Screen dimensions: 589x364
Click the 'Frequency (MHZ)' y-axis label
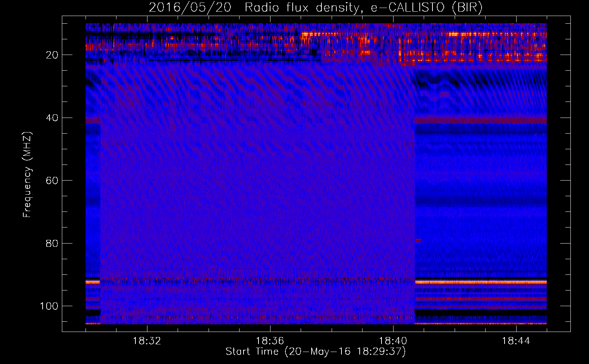tap(27, 175)
